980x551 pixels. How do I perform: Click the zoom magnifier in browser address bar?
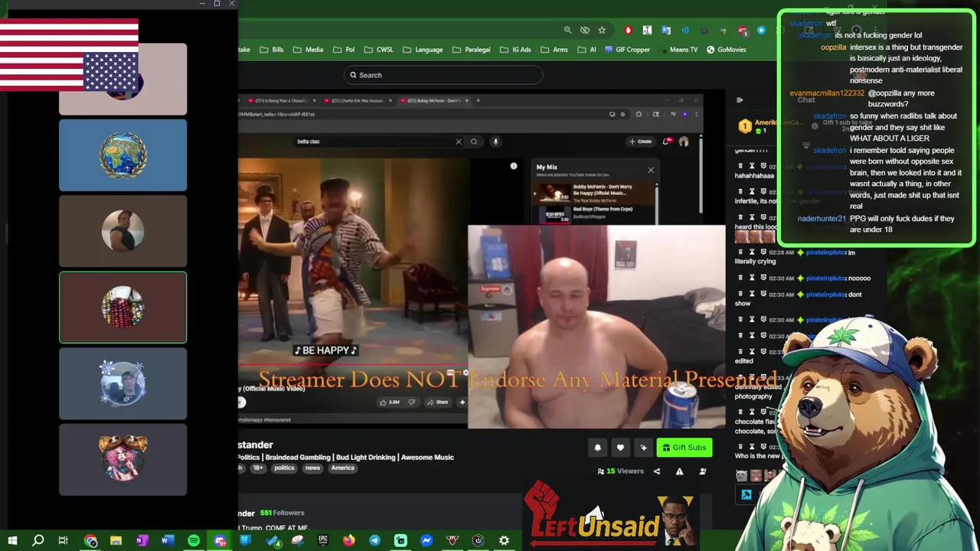pyautogui.click(x=567, y=30)
